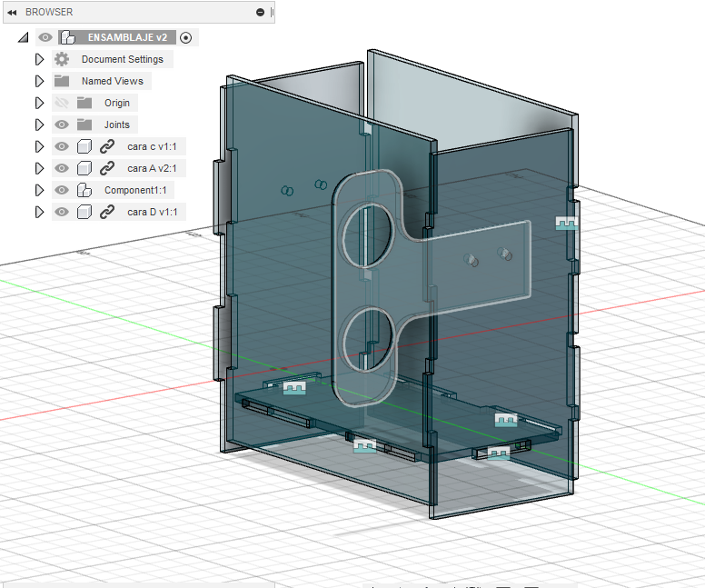Screen dimensions: 705x588
Task: Activate the ENSAMBLAJE v2 radio button
Action: [x=185, y=38]
